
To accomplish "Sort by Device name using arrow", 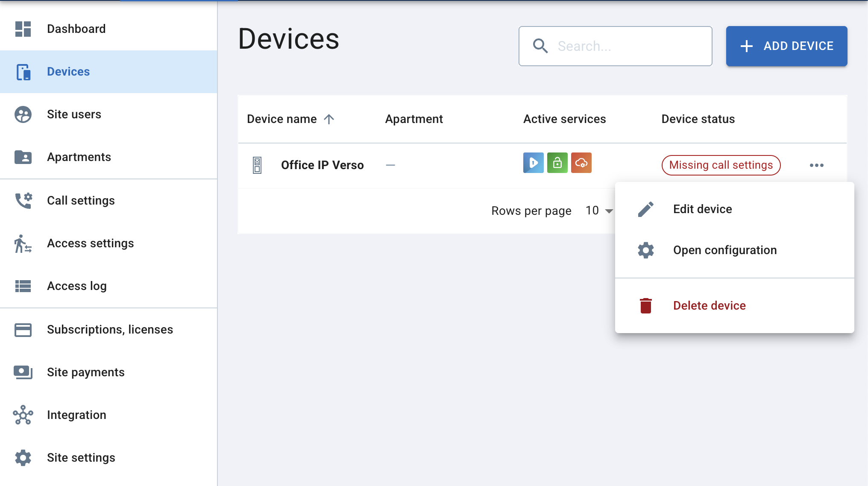I will pyautogui.click(x=329, y=119).
